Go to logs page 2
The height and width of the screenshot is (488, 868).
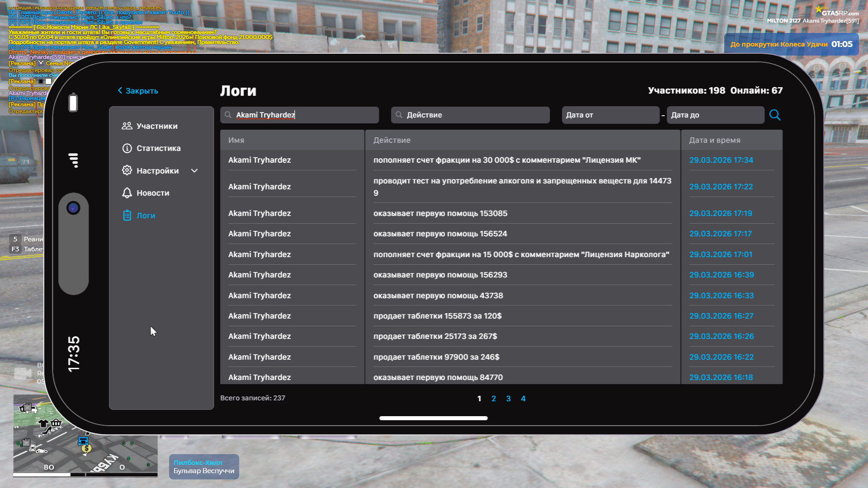494,399
